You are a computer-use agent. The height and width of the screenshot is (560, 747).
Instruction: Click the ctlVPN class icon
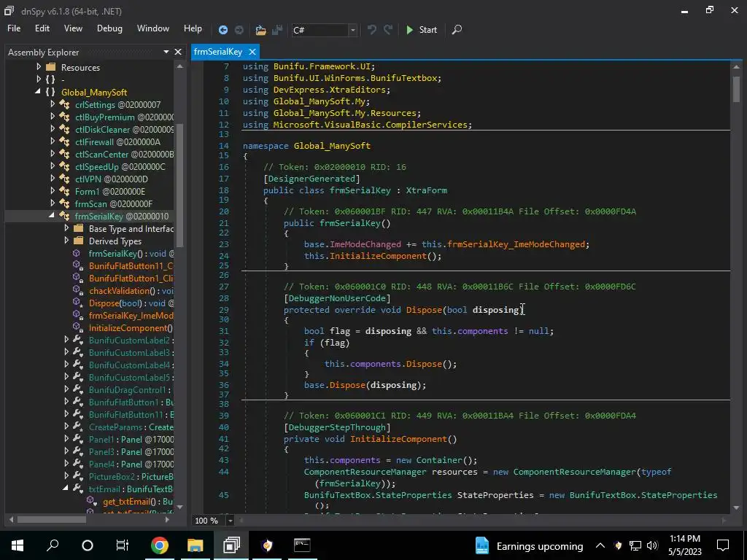pos(64,179)
